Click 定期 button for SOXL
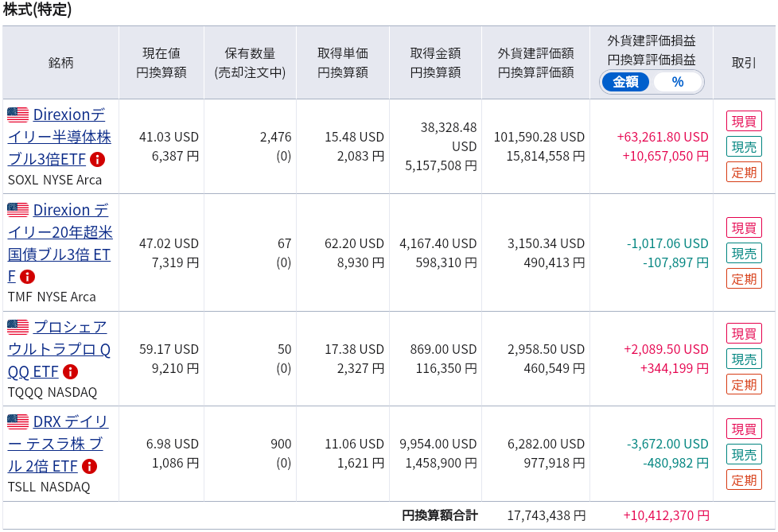The width and height of the screenshot is (778, 532). 744,172
